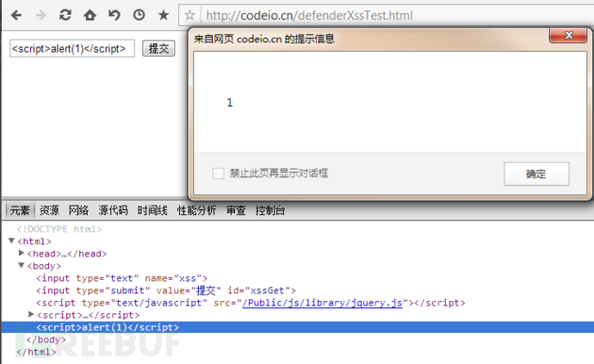
Task: Go forward with the forward arrow
Action: [x=40, y=15]
